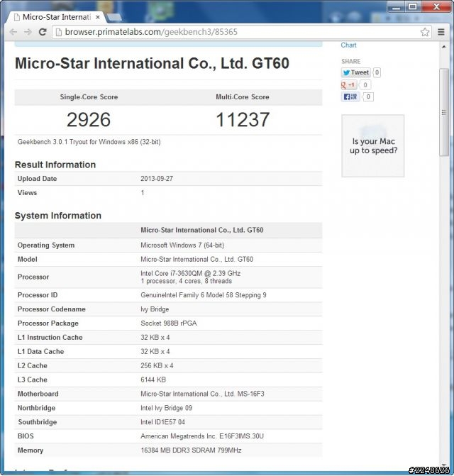Click the scrollbar up arrow
The image size is (454, 476).
tap(444, 47)
